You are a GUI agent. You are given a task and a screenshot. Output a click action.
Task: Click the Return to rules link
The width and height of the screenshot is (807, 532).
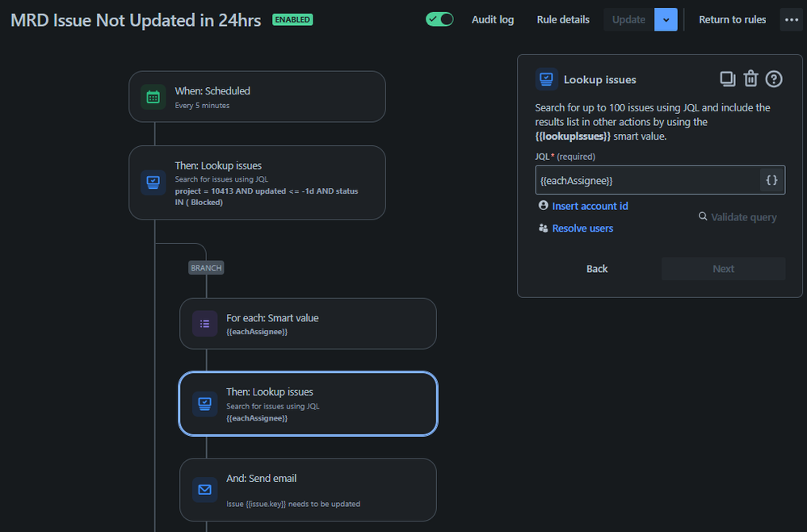[x=732, y=19]
